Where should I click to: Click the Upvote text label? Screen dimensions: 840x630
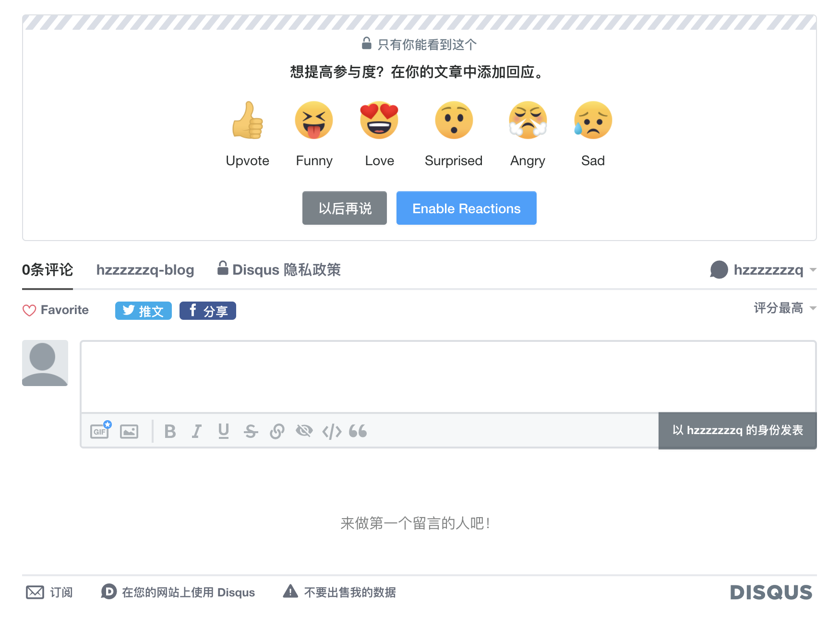[x=248, y=160]
